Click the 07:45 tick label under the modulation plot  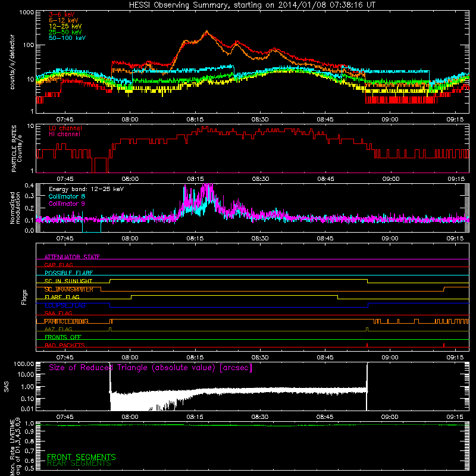[65, 239]
